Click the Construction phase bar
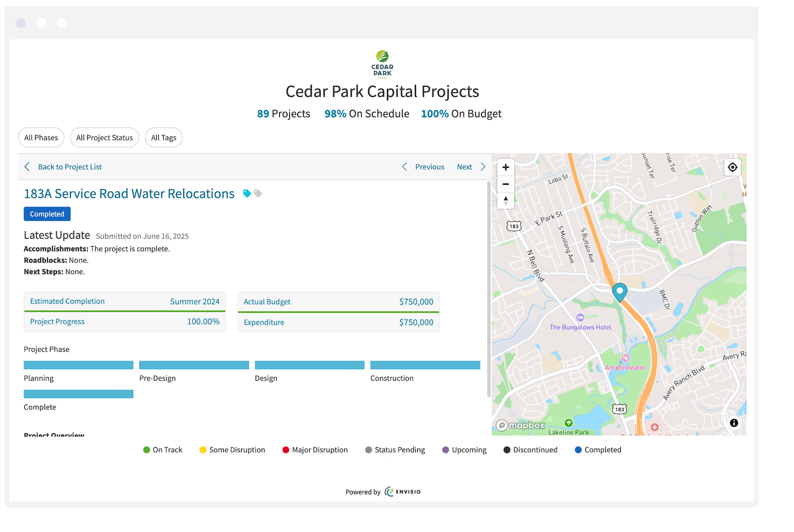 pyautogui.click(x=425, y=365)
